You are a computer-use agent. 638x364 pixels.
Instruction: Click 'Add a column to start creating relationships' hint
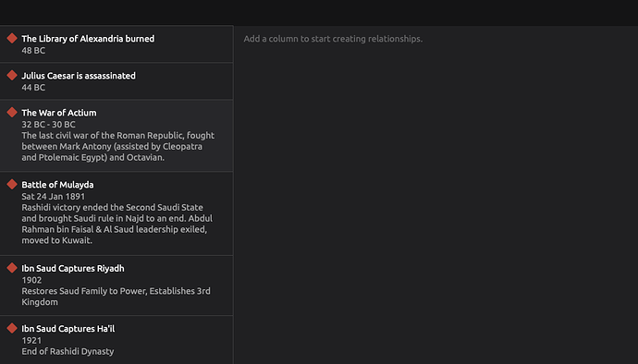coord(333,39)
